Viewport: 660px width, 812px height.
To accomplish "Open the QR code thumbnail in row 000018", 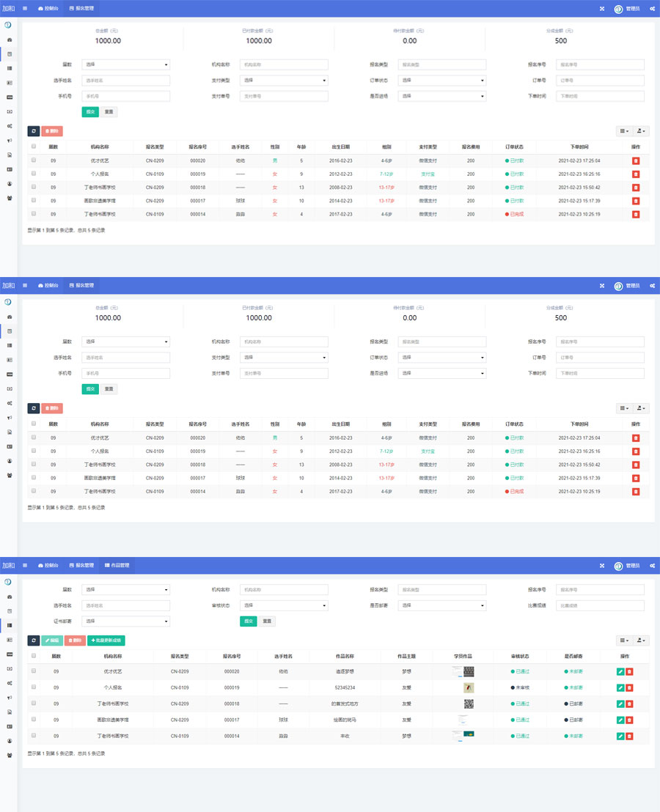I will [469, 704].
